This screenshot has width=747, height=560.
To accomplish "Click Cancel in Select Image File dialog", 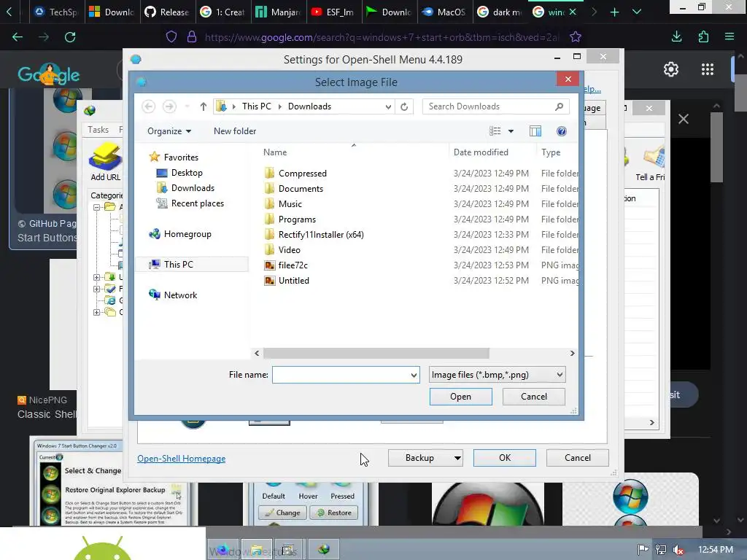I will (533, 397).
